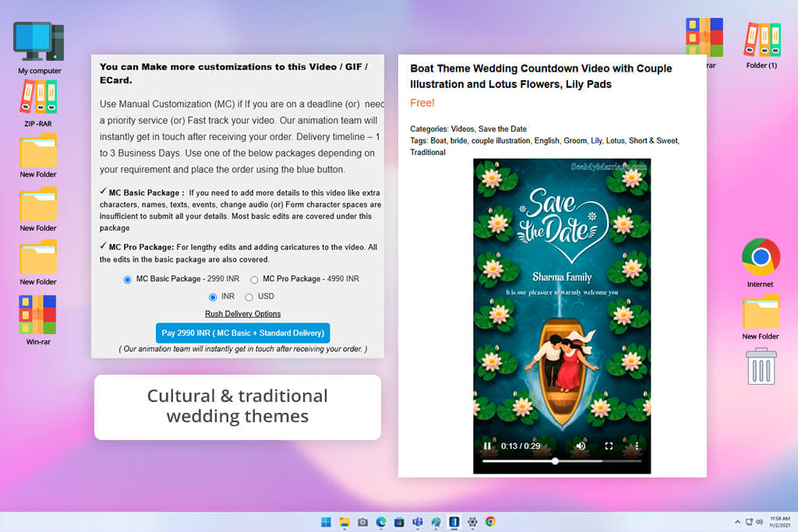Open the Windows Start menu
This screenshot has width=798, height=532.
pos(326,522)
